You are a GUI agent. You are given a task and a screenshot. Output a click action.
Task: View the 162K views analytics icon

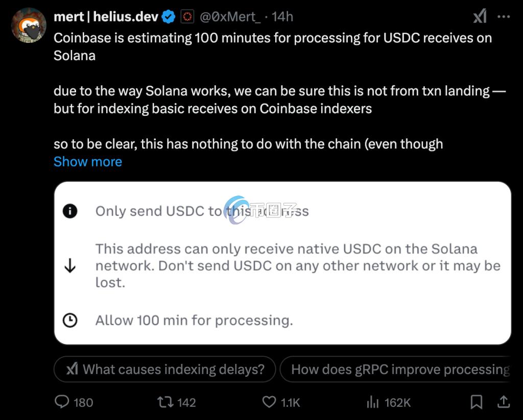pos(372,402)
